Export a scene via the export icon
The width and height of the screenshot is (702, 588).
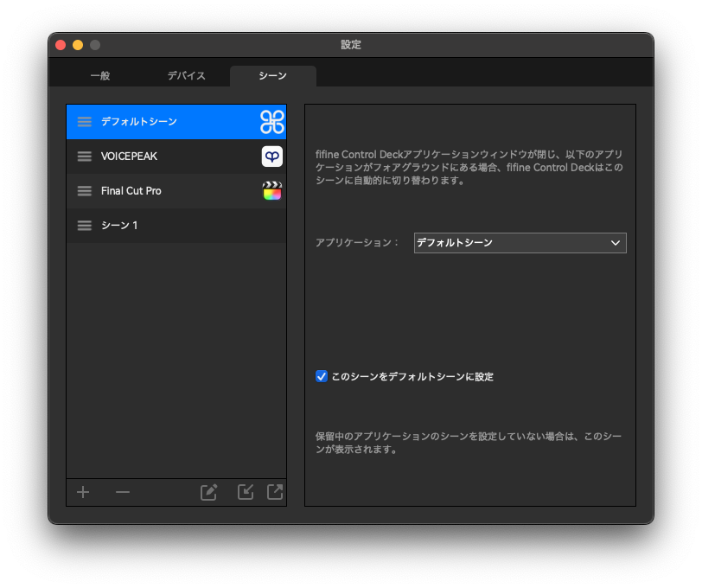[x=274, y=492]
